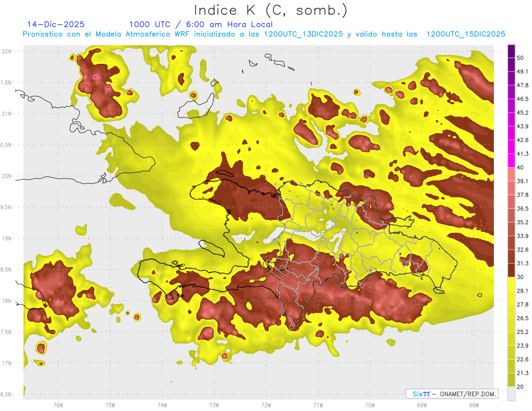The image size is (532, 411).
Task: Click the '71W' longitude label
Action: (318, 405)
